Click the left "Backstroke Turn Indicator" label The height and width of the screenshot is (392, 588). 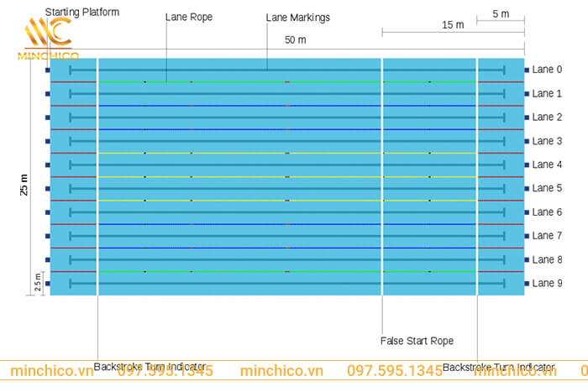150,367
